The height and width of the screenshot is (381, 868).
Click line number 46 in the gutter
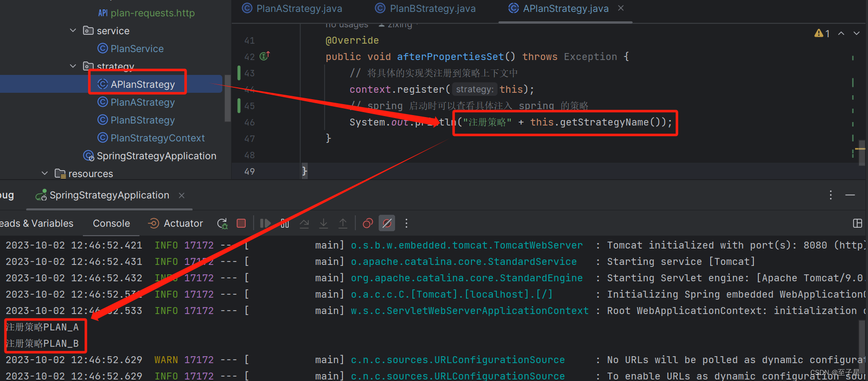(x=249, y=122)
